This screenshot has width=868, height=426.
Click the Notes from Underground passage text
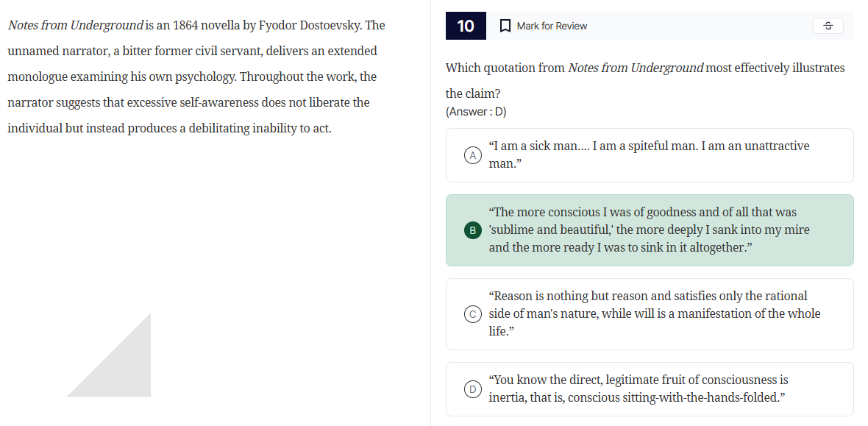pos(195,76)
